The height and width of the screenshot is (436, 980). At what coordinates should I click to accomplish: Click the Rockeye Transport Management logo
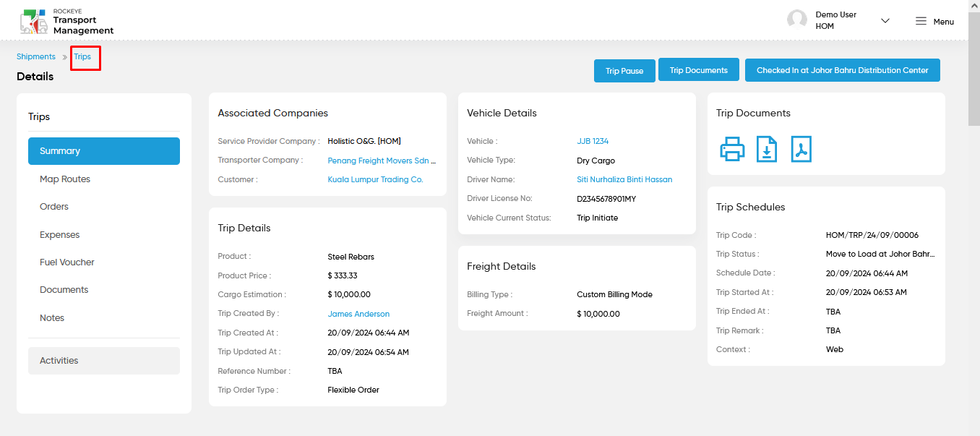click(x=66, y=22)
